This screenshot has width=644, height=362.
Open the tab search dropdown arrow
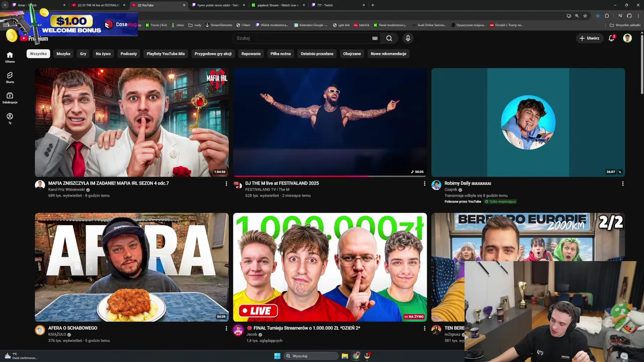click(5, 5)
